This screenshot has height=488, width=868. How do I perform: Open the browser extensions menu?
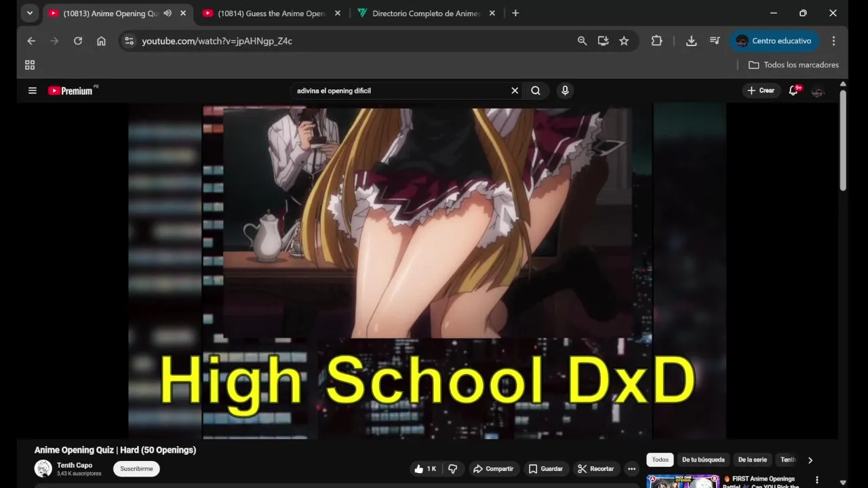656,41
